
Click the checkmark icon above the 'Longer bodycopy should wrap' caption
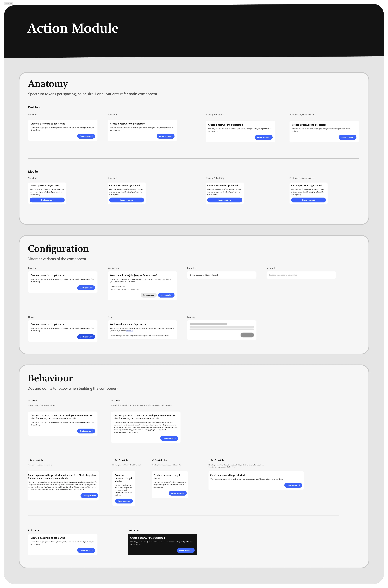[112, 400]
